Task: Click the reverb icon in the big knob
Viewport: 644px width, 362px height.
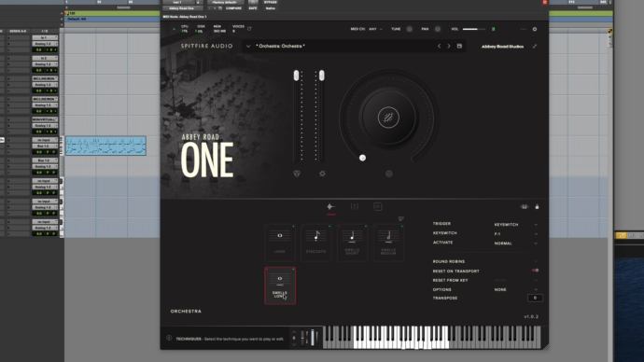Action: [388, 118]
